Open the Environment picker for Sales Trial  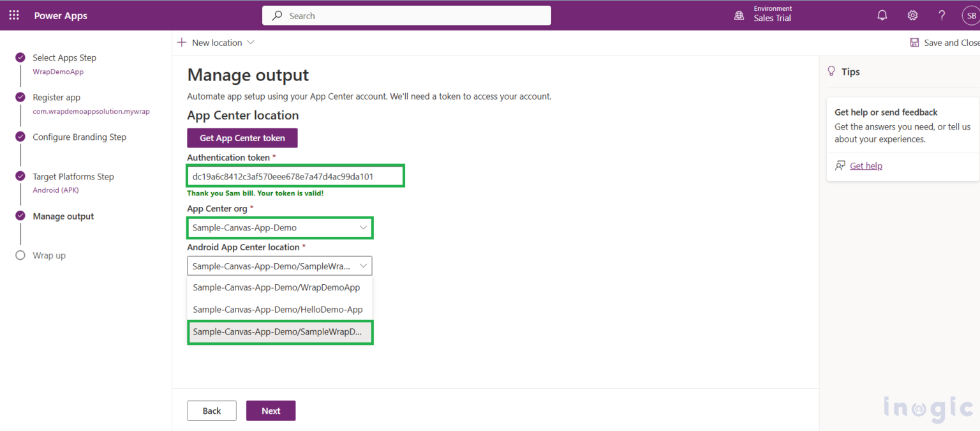[763, 15]
